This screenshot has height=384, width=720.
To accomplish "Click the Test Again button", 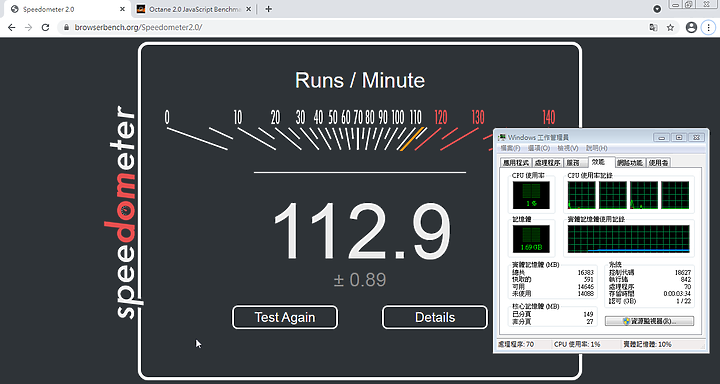I will 285,317.
